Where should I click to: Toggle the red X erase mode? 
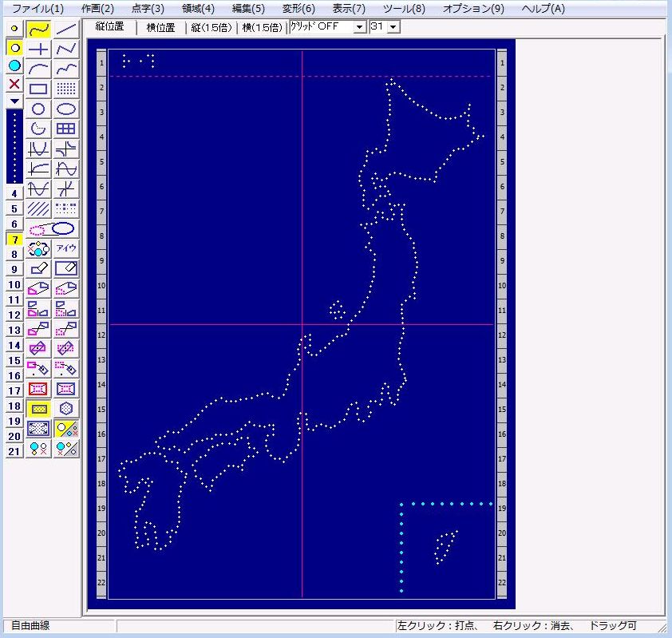pos(14,84)
